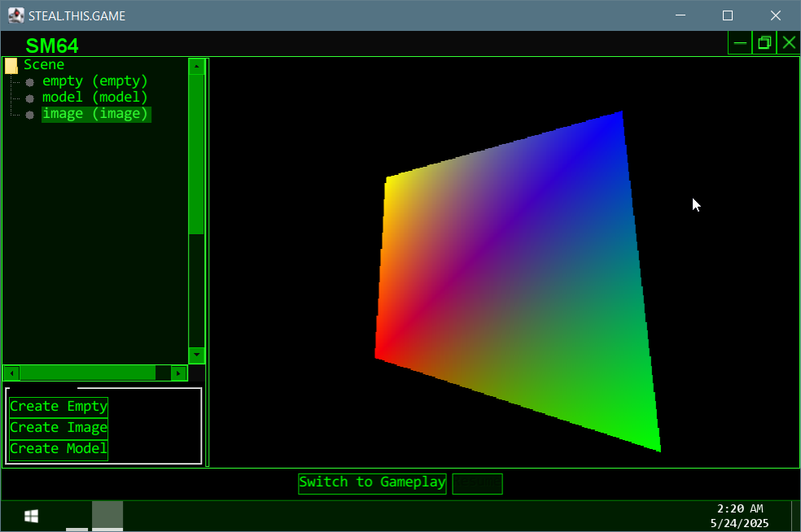Select the empty (empty) tree node

tap(95, 81)
